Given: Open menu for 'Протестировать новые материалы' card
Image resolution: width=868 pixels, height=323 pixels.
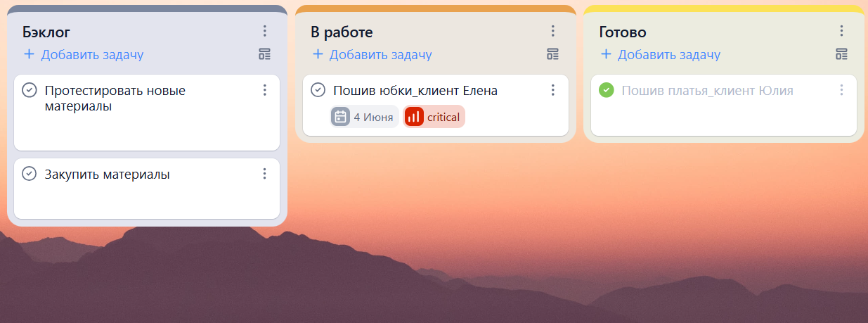Looking at the screenshot, I should pyautogui.click(x=265, y=90).
